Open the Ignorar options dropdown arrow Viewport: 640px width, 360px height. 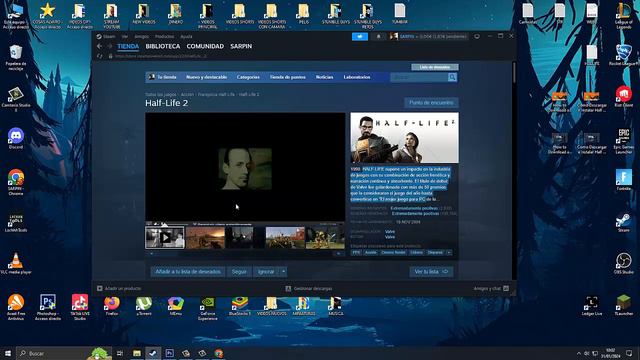(x=283, y=272)
